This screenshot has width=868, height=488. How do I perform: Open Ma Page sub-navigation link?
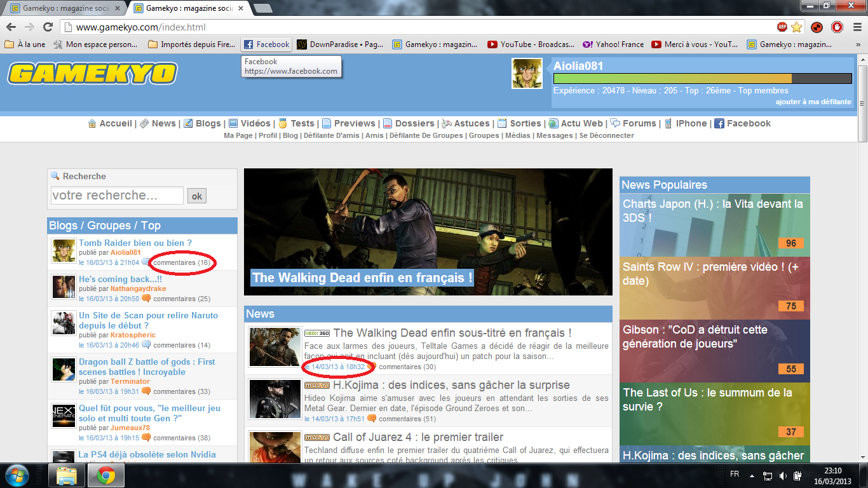(x=238, y=135)
